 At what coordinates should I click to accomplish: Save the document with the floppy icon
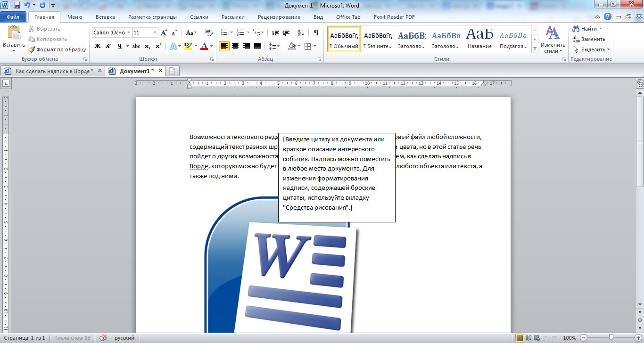17,6
